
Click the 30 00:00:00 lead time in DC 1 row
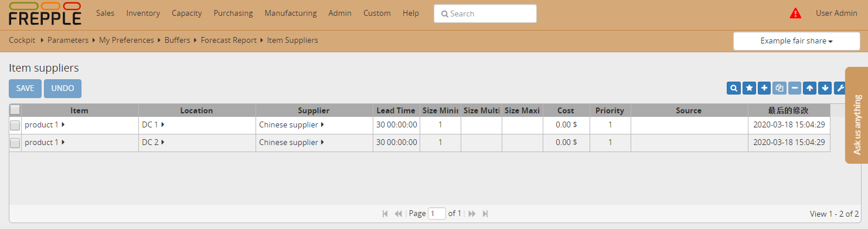[397, 125]
